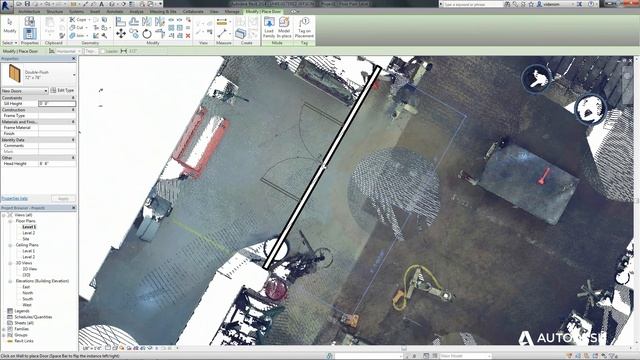
Task: Select Schedules/Quantities in Project Browser
Action: [33, 317]
